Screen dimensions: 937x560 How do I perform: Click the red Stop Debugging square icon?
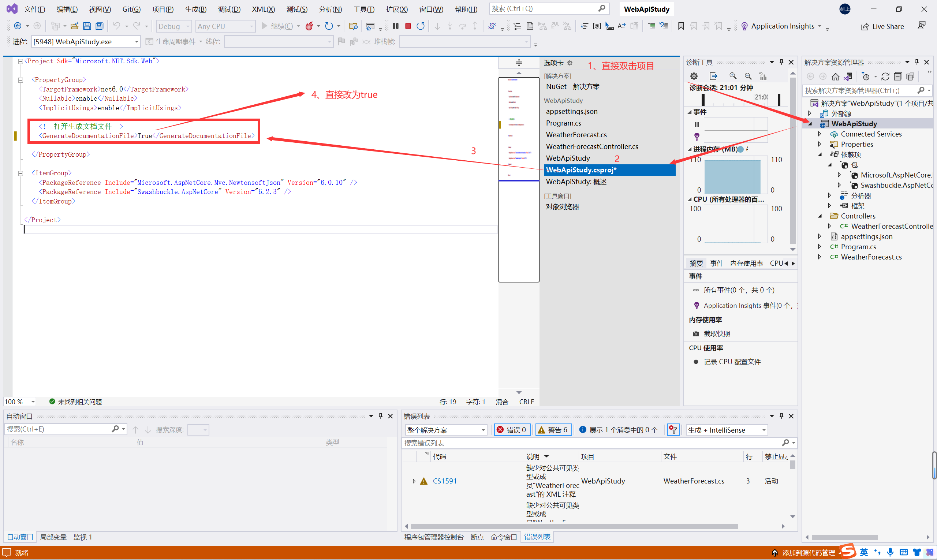pyautogui.click(x=408, y=26)
